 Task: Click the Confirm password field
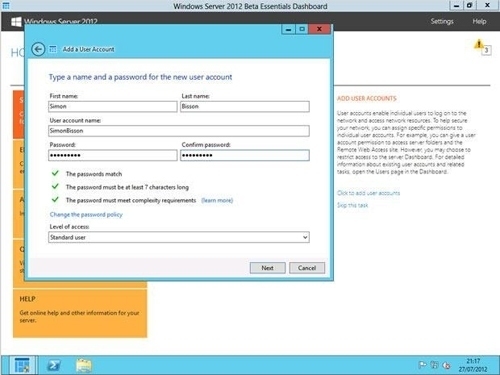(x=245, y=155)
